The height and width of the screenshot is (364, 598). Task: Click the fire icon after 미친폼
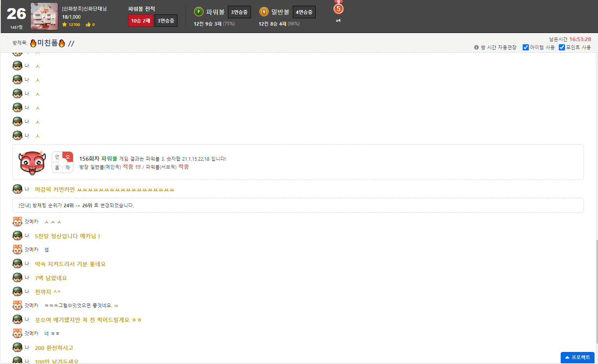pyautogui.click(x=62, y=43)
